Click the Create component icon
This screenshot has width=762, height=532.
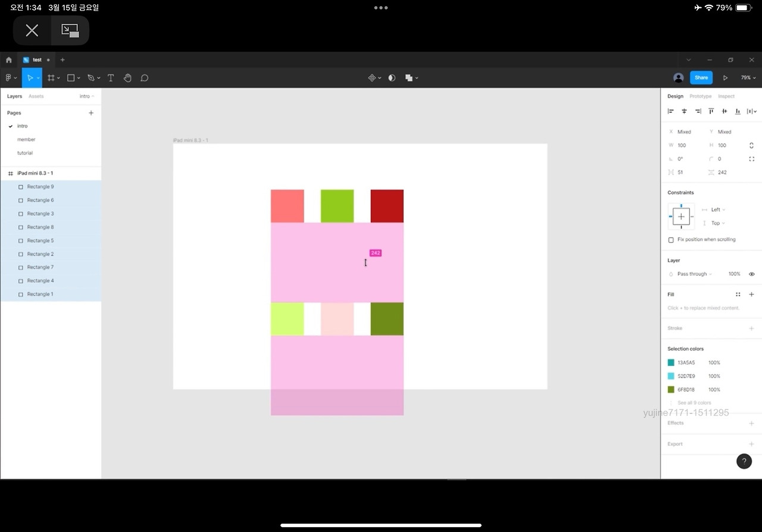(372, 78)
